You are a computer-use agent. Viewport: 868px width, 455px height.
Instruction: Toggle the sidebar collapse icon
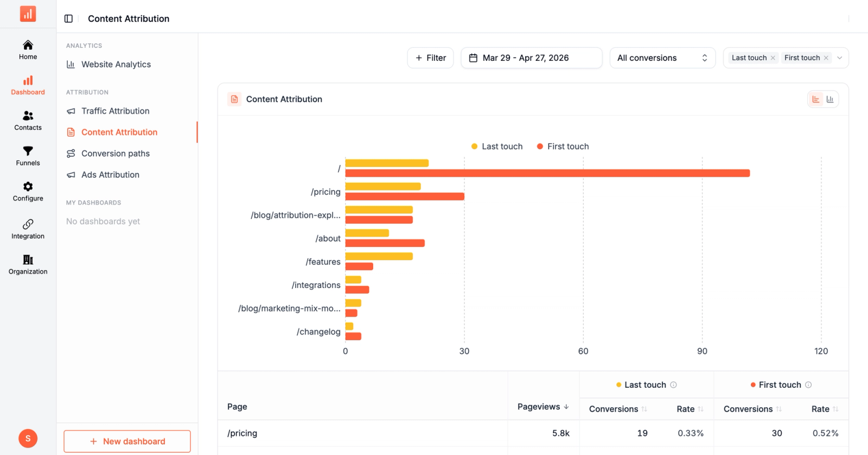[68, 18]
